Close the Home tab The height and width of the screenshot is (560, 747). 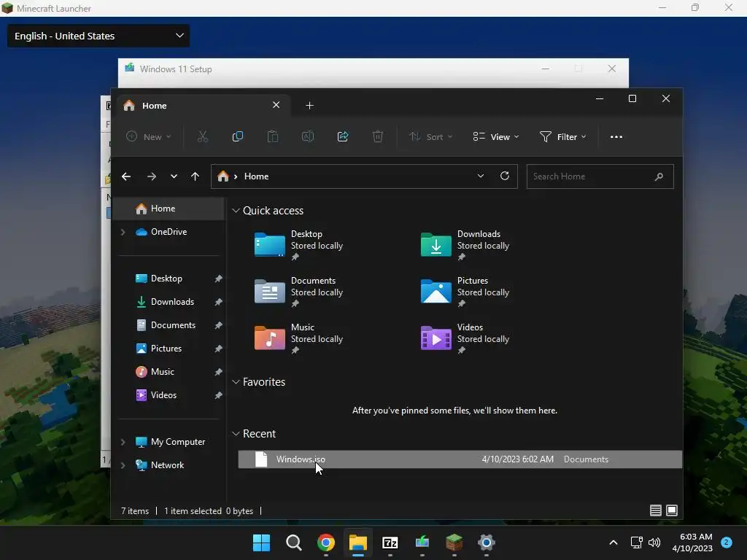(276, 105)
